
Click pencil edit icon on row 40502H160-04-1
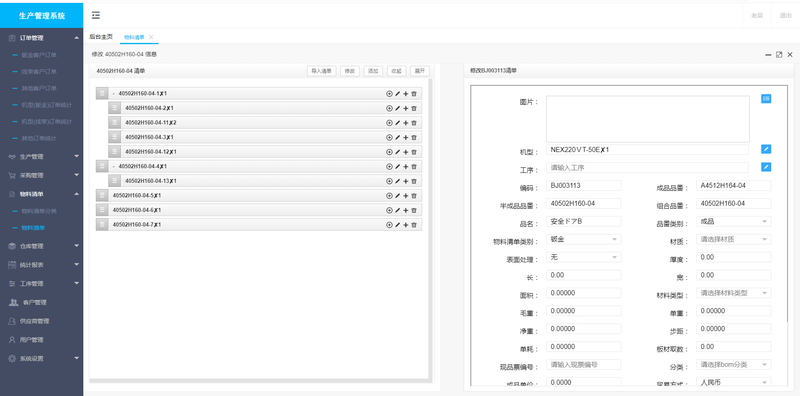[397, 93]
